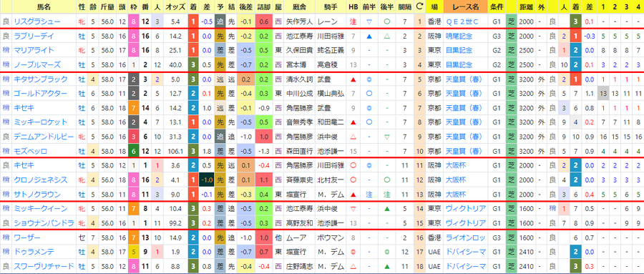Open the ミッキーロケット horse link

coord(40,122)
